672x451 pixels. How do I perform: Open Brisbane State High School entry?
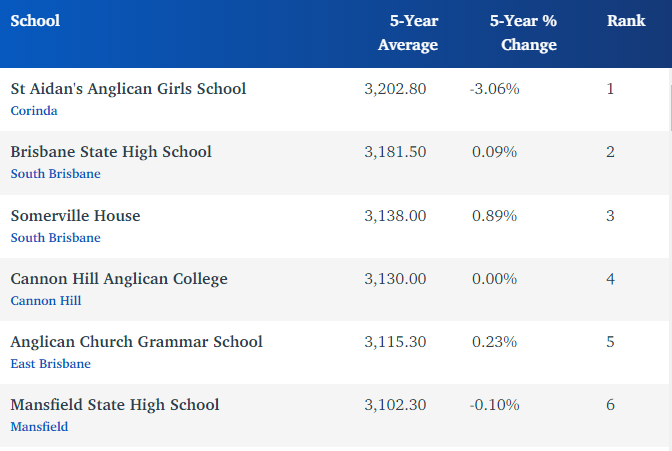(111, 152)
